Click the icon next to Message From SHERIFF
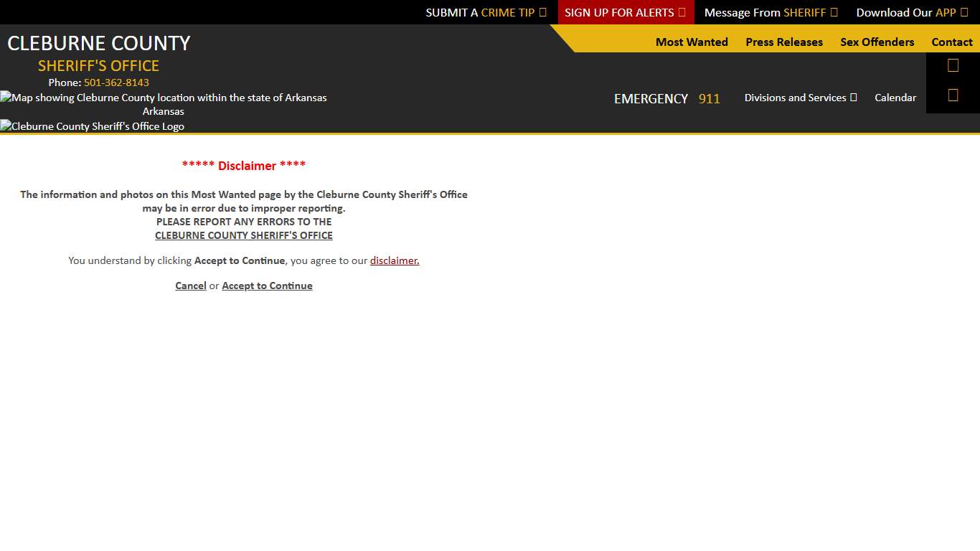980x551 pixels. [x=834, y=12]
